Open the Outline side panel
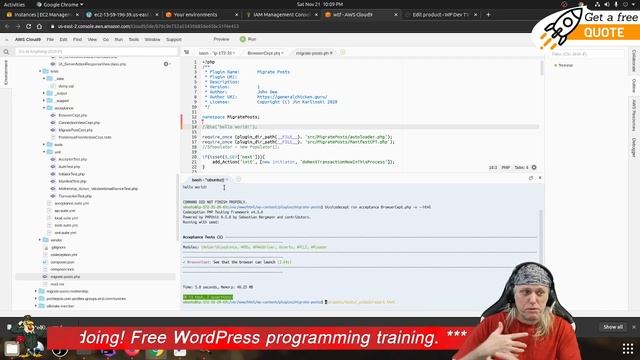 (x=634, y=85)
